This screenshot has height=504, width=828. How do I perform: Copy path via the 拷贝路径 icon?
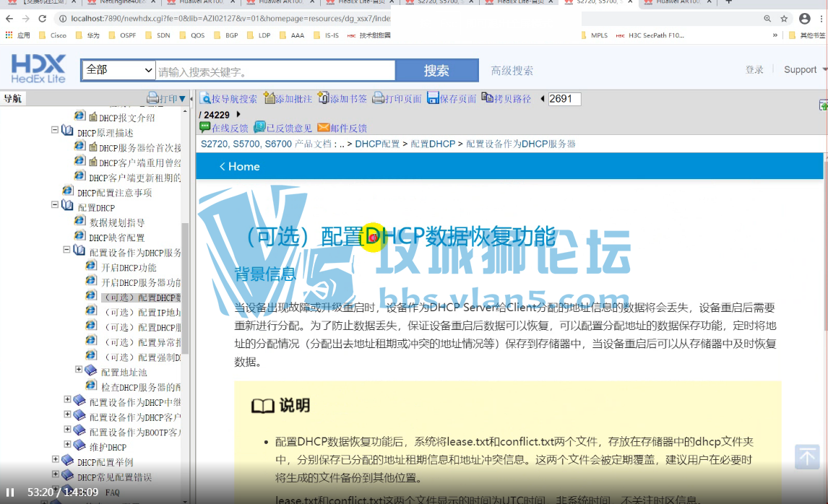click(x=488, y=98)
